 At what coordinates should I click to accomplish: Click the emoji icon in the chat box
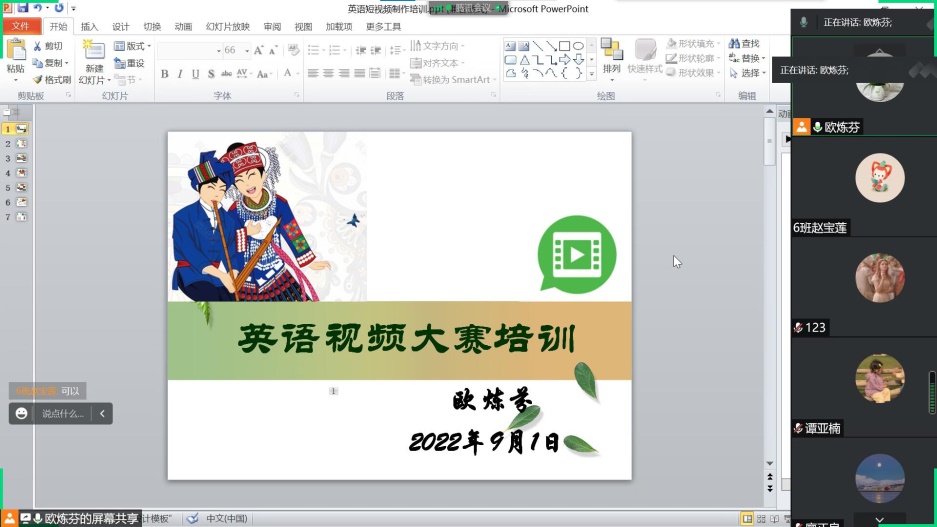(22, 413)
